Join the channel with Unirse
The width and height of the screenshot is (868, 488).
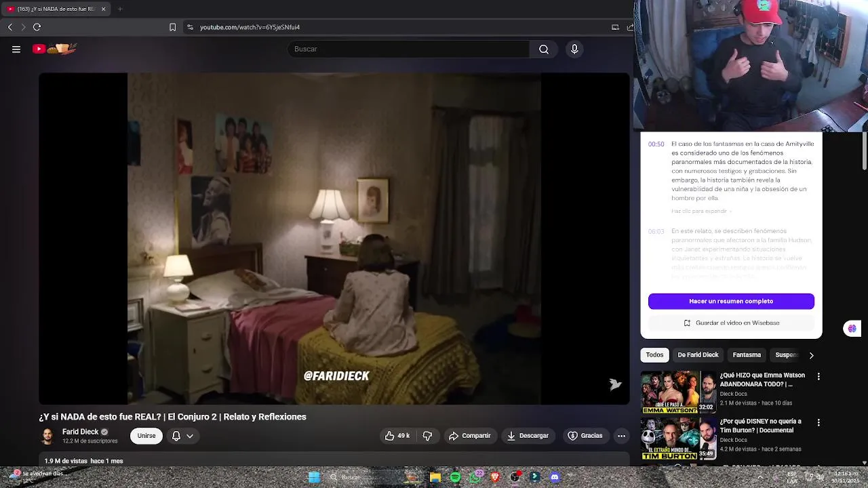(x=146, y=436)
